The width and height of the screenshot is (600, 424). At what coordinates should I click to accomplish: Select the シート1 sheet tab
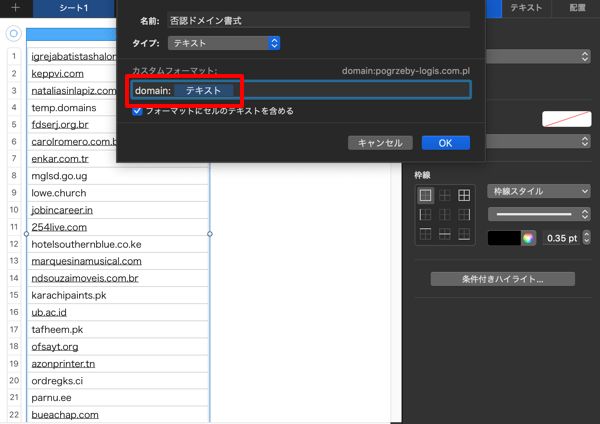tap(74, 8)
